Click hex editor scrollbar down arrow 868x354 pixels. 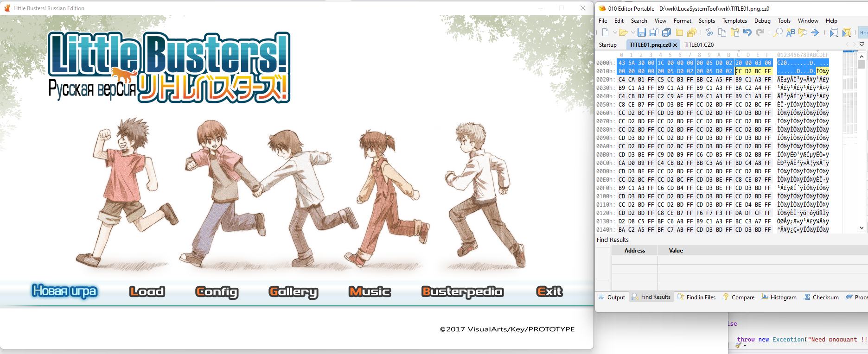pos(862,228)
